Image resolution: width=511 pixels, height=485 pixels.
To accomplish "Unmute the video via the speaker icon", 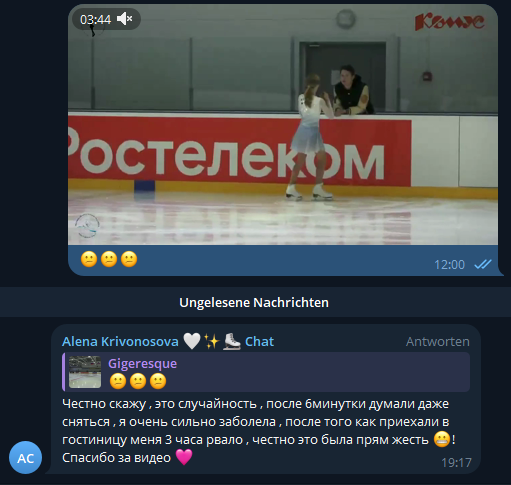I will 125,19.
